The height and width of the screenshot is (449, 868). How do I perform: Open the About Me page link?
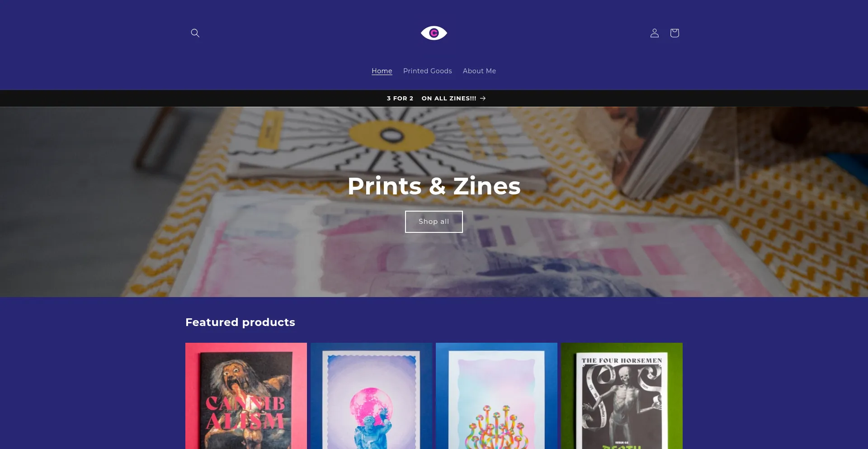coord(479,71)
